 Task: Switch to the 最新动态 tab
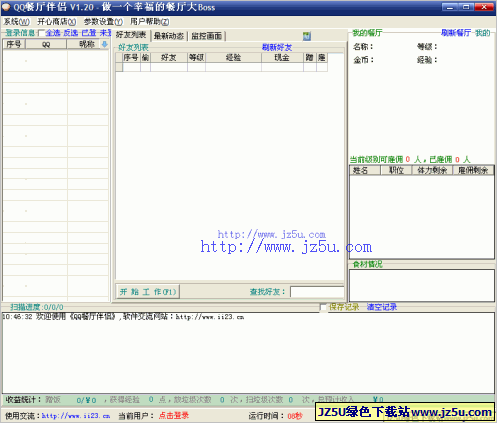pyautogui.click(x=169, y=36)
